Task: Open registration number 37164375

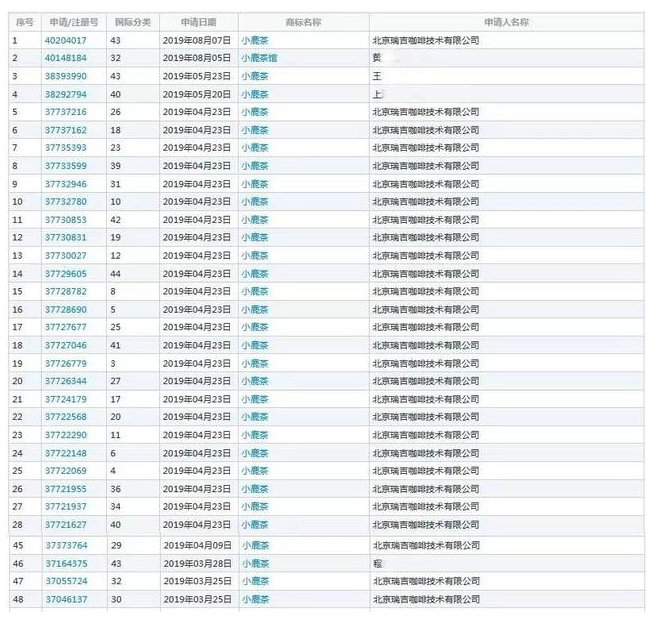Action: [65, 563]
